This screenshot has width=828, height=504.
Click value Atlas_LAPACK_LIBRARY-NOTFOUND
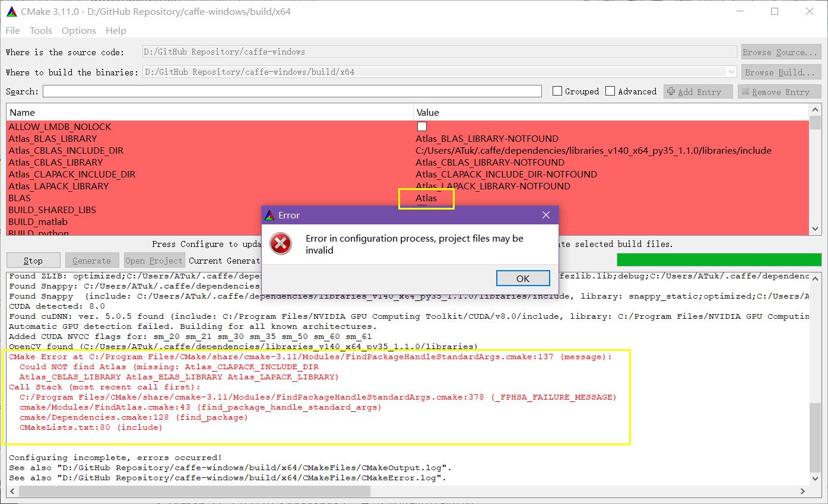tap(493, 186)
